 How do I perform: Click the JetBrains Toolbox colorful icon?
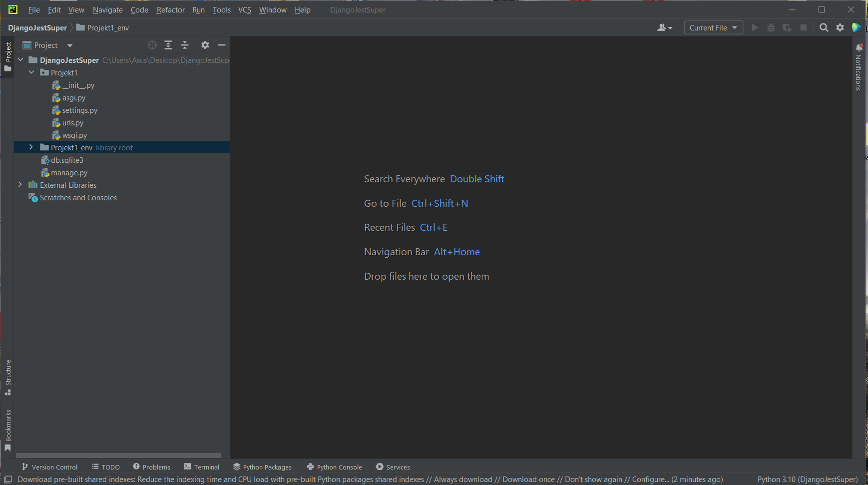(x=856, y=27)
